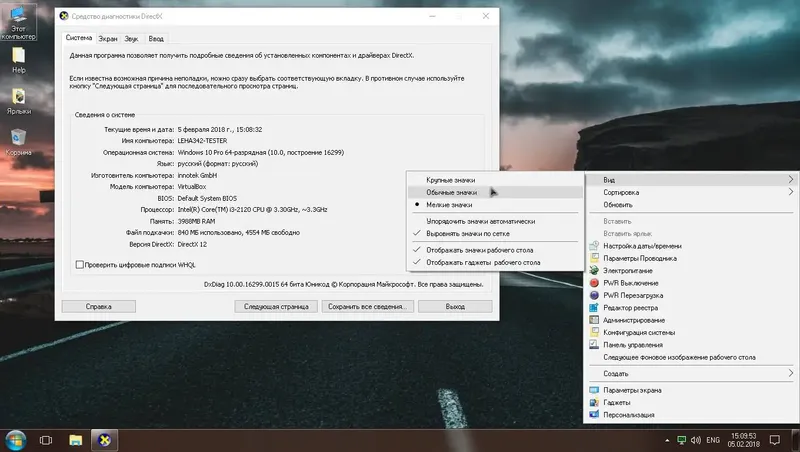This screenshot has height=452, width=800.
Task: Toggle Отображать значки рабочего стола
Action: (x=495, y=250)
